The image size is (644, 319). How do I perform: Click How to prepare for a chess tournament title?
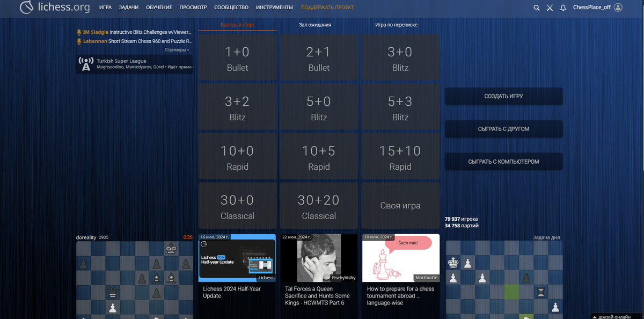point(400,296)
